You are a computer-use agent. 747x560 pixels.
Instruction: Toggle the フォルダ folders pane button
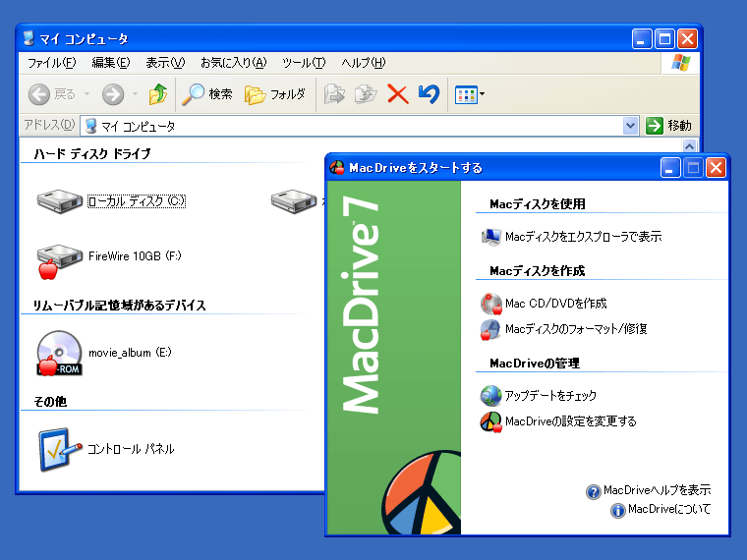(275, 94)
